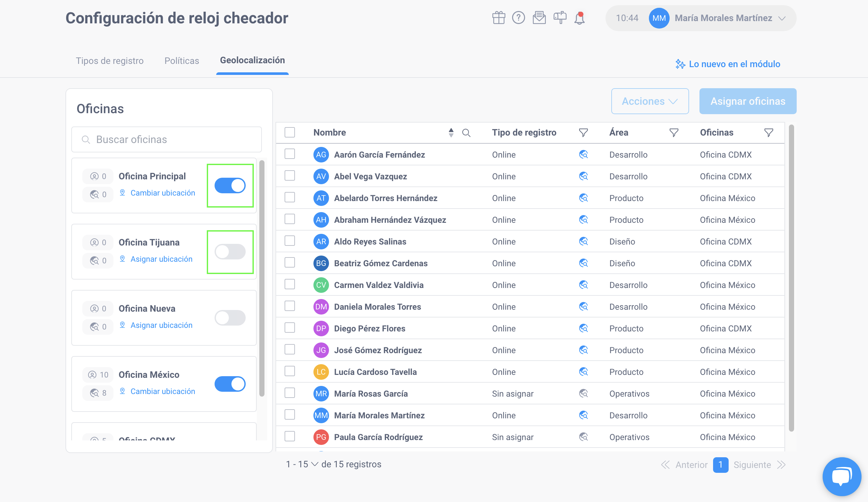Click the Oficinas list scrollbar
Screen dimensions: 868x502
(x=262, y=278)
